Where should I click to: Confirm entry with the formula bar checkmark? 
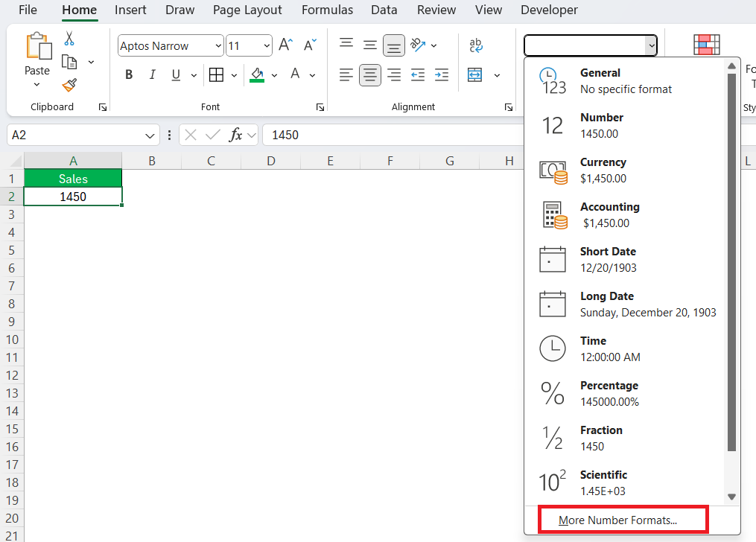click(212, 135)
